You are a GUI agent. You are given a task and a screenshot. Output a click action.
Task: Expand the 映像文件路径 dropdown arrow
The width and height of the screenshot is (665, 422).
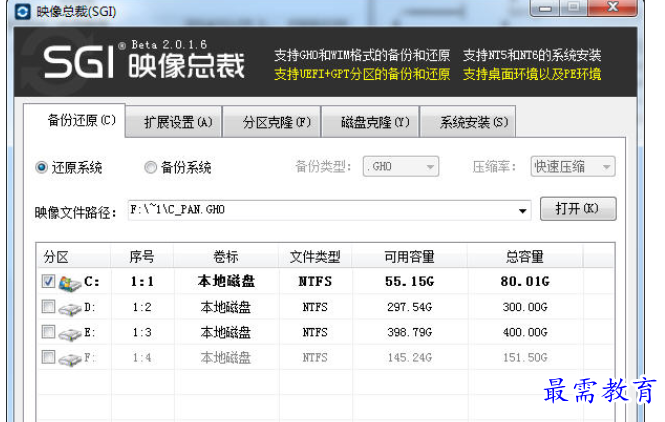point(522,211)
